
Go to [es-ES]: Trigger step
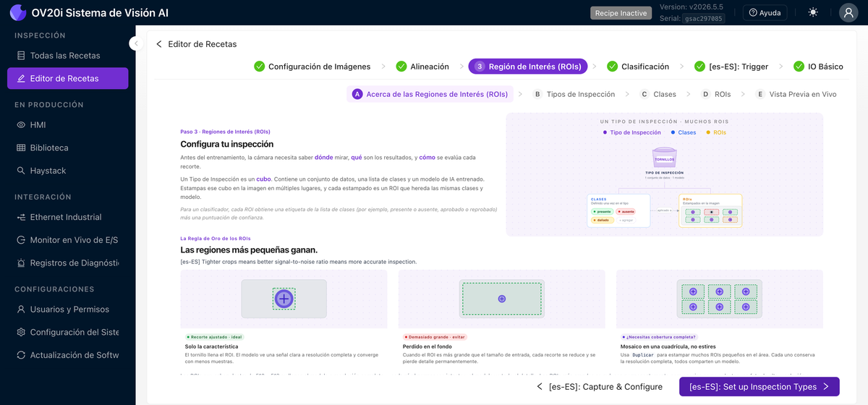click(x=731, y=67)
